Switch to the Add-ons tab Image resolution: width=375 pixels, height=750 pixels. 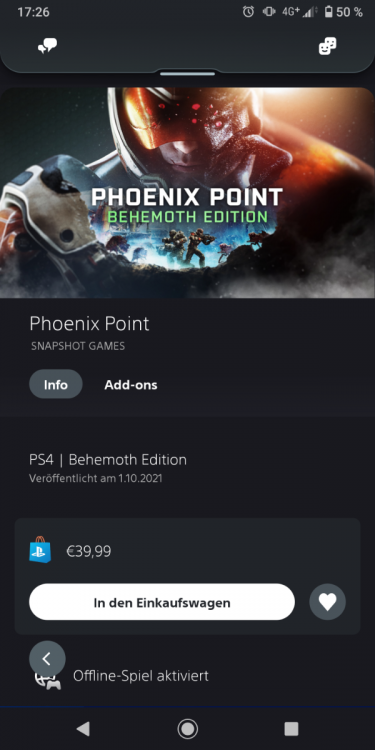(131, 385)
